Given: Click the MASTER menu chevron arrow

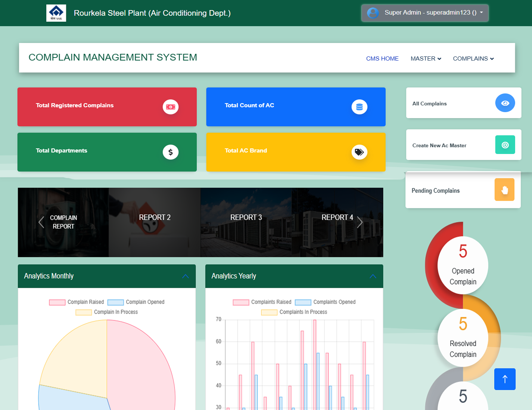Looking at the screenshot, I should click(x=439, y=59).
